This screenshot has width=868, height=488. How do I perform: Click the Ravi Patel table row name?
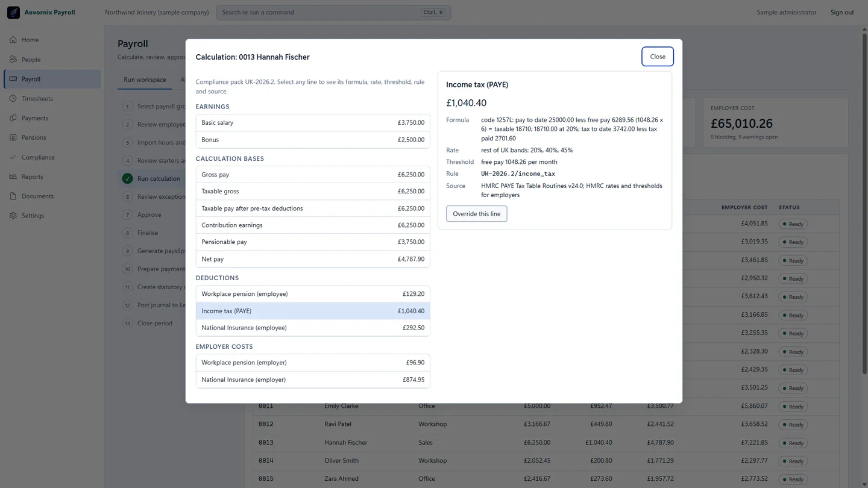point(338,424)
